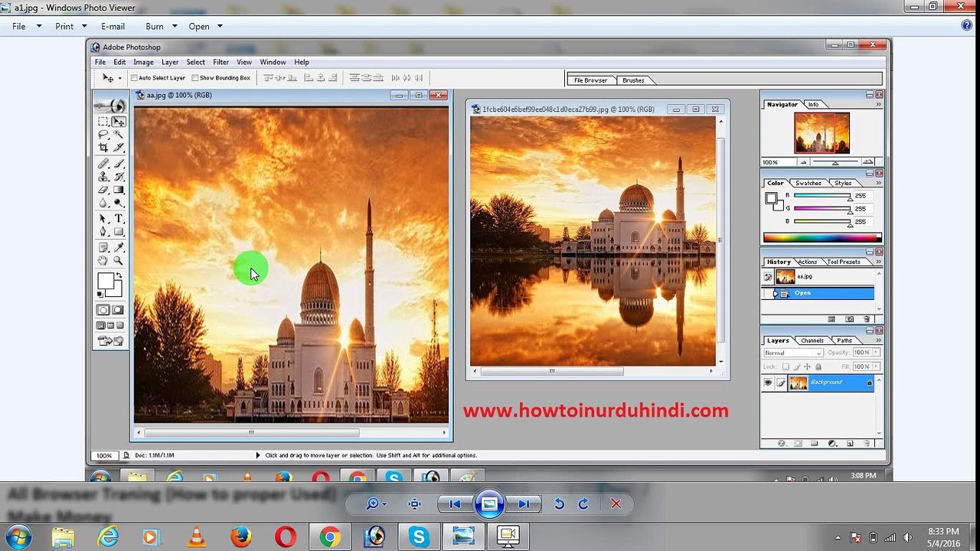The height and width of the screenshot is (551, 980).
Task: Switch to the Channels tab
Action: [812, 341]
